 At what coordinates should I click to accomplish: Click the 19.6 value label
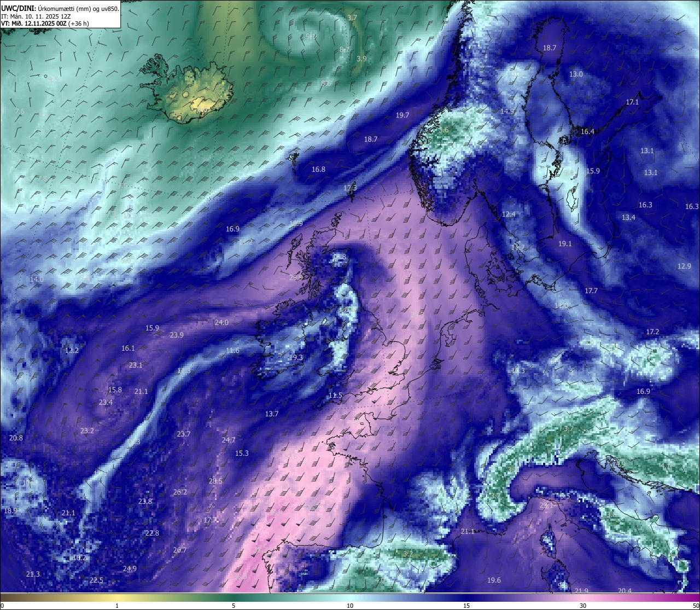coord(494,580)
